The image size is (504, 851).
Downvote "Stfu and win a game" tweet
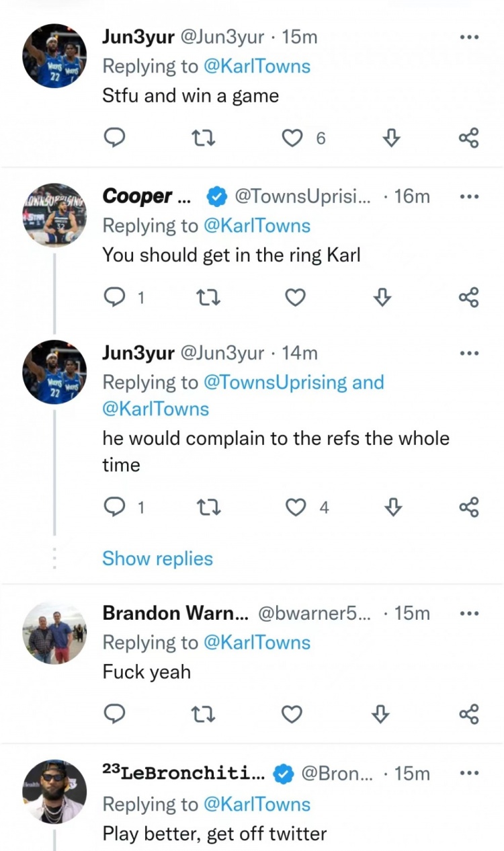(391, 138)
